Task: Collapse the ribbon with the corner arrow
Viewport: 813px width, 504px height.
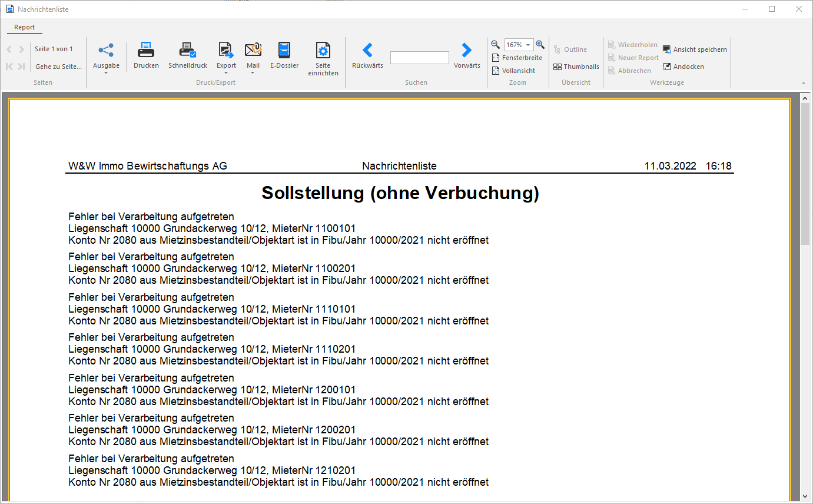Action: (x=804, y=83)
